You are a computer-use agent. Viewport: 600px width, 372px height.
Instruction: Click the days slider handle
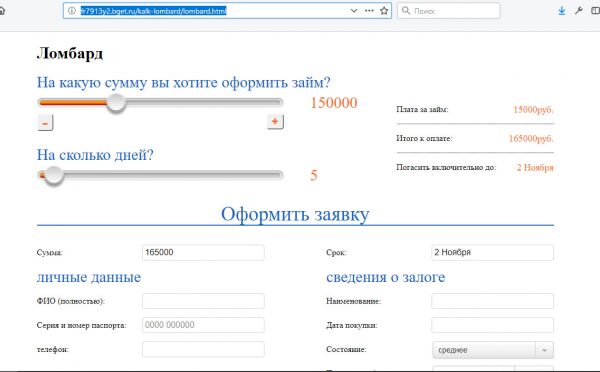54,175
